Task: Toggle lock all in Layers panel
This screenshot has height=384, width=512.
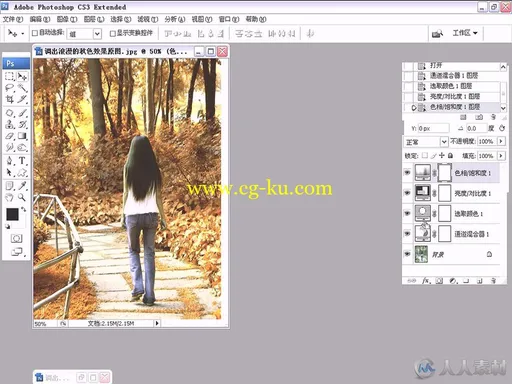Action: pyautogui.click(x=450, y=155)
